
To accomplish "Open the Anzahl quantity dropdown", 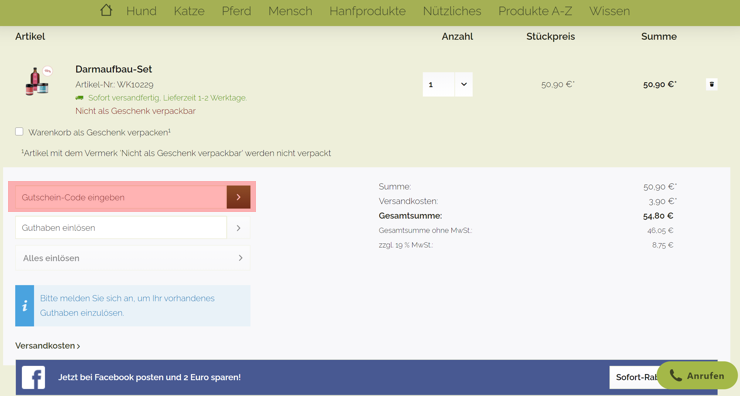I will tap(463, 84).
